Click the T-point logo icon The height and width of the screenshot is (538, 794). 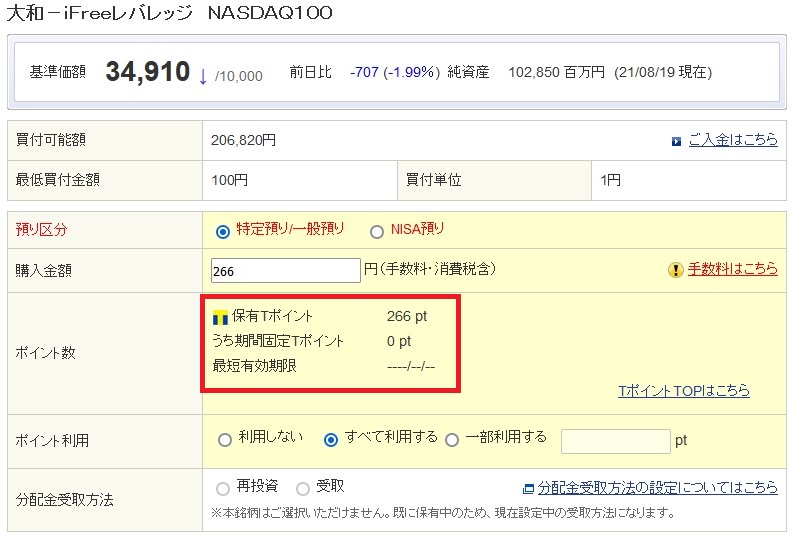pyautogui.click(x=220, y=318)
